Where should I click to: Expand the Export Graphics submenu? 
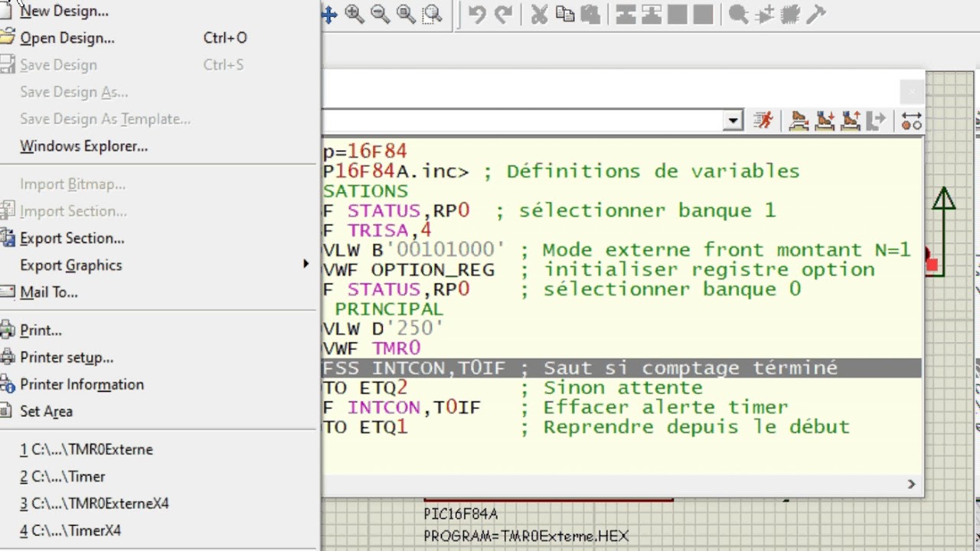click(x=158, y=265)
